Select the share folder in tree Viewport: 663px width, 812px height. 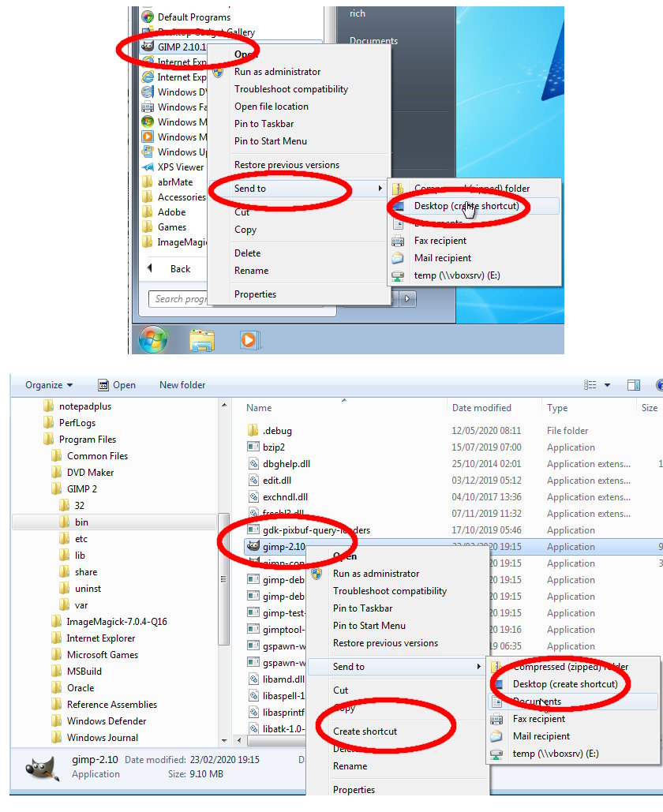(x=86, y=571)
